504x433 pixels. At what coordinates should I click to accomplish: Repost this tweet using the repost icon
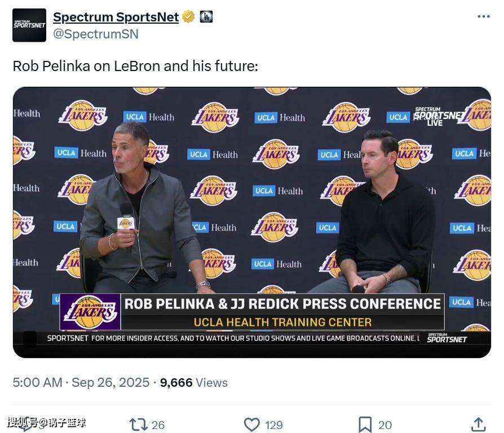click(139, 424)
